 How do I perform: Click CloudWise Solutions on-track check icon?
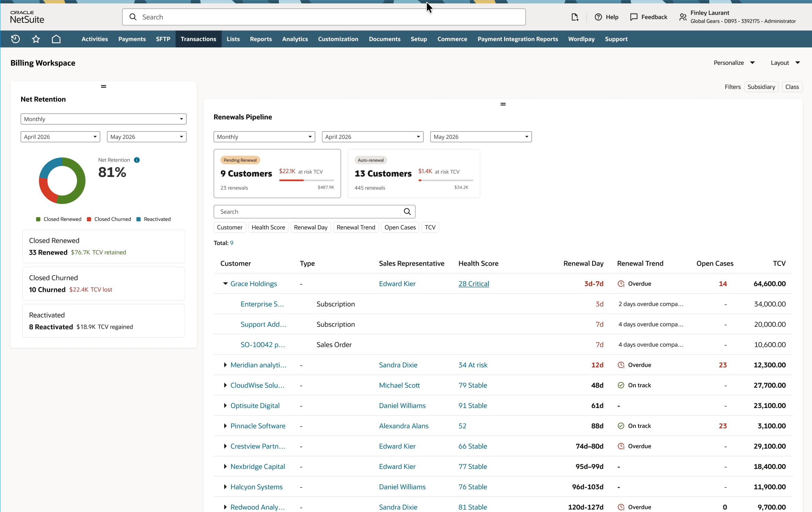click(621, 385)
